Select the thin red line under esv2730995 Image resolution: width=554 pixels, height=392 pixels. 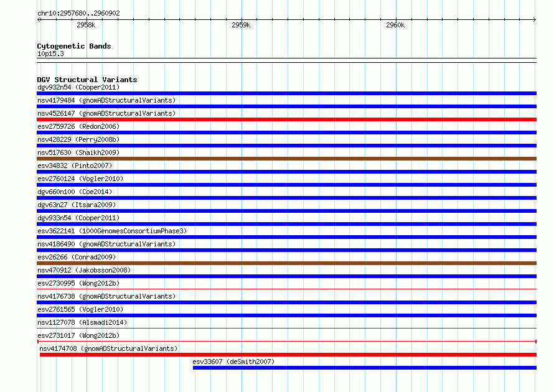click(x=286, y=289)
